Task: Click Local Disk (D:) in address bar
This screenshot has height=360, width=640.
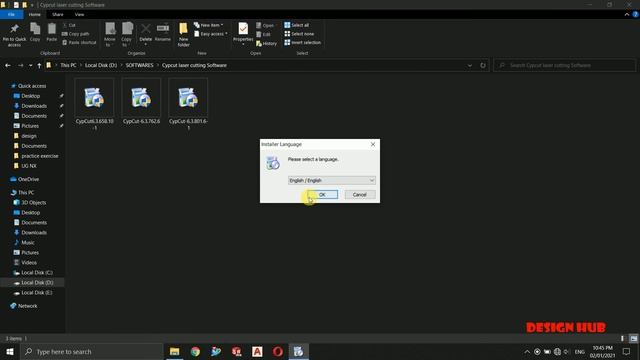Action: 101,65
